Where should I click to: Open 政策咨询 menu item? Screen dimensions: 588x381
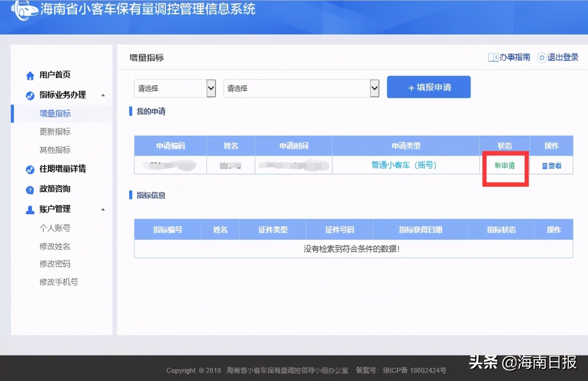coord(55,189)
